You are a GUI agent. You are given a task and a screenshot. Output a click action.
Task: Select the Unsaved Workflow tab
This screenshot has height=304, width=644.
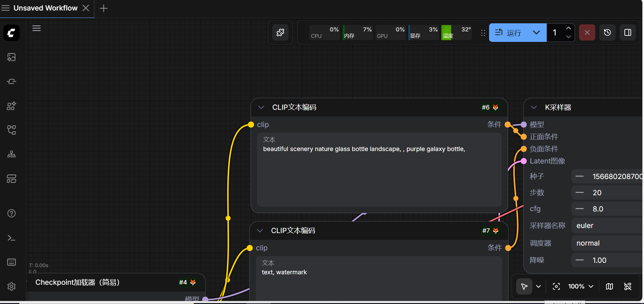coord(45,8)
